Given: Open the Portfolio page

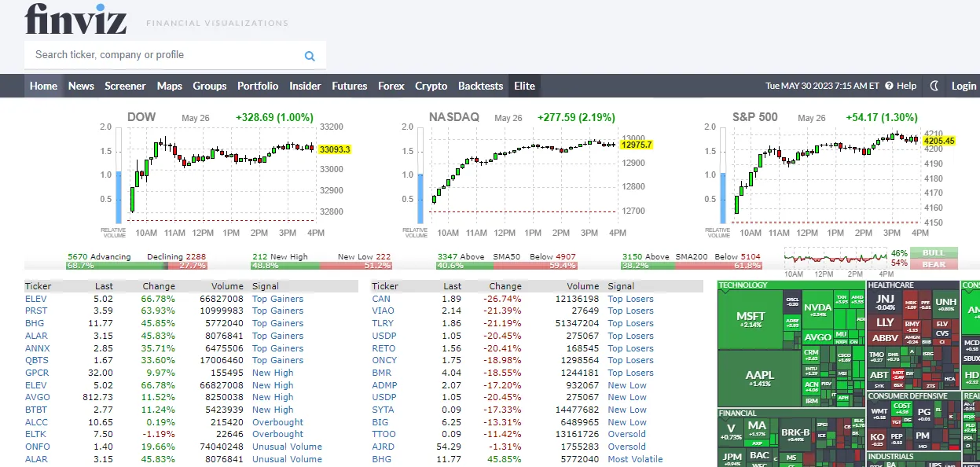Looking at the screenshot, I should click(x=258, y=86).
